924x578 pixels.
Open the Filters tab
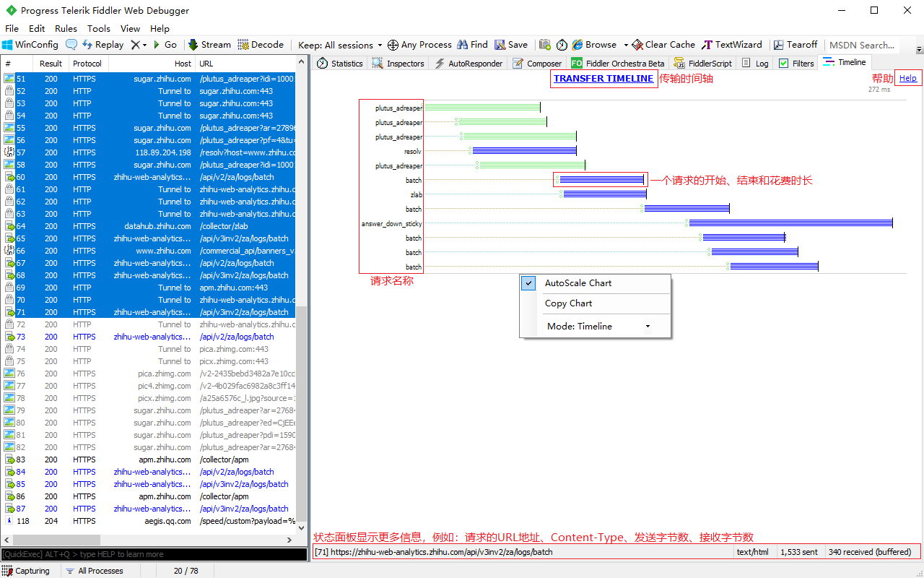[796, 64]
